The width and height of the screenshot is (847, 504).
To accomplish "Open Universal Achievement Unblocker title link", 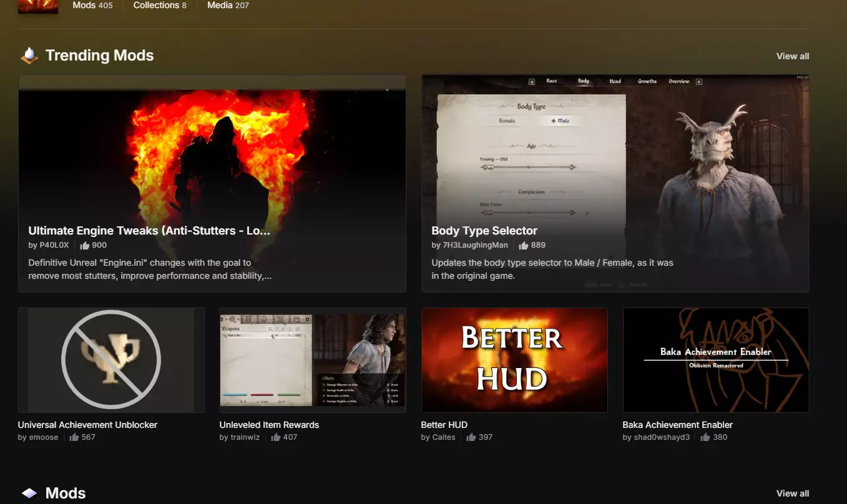I will point(87,425).
